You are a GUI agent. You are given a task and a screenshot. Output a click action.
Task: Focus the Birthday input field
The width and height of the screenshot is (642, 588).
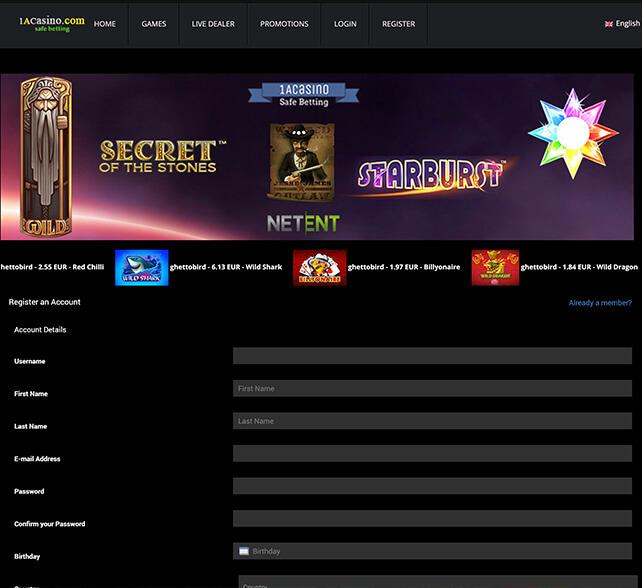click(432, 551)
